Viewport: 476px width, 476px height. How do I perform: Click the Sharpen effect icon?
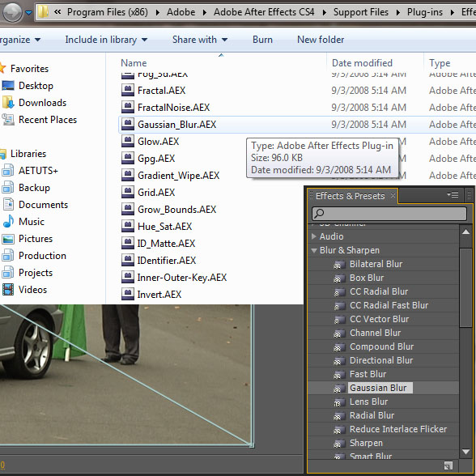[x=339, y=444]
